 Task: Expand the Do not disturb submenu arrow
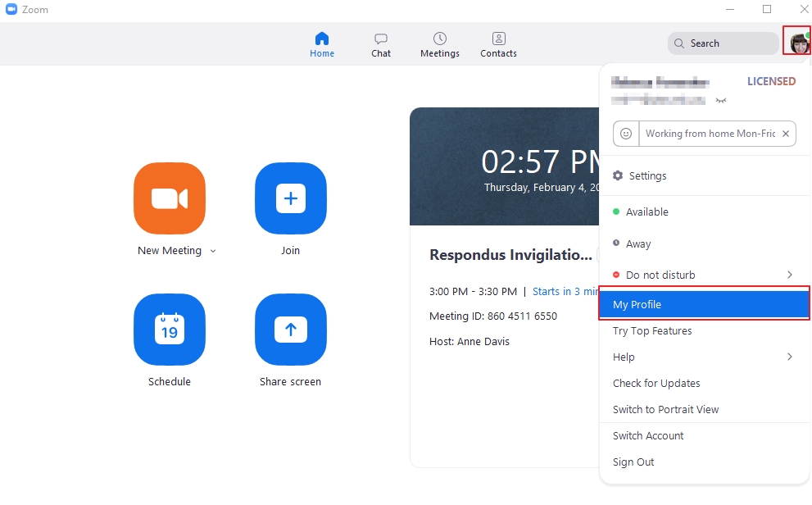[790, 275]
